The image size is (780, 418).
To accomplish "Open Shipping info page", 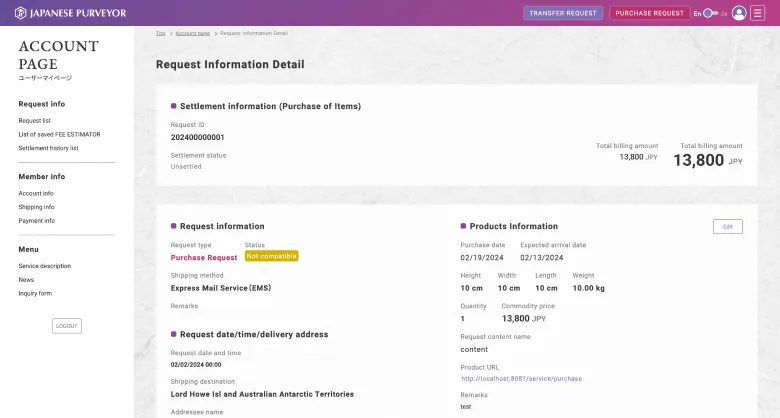I will (x=36, y=207).
